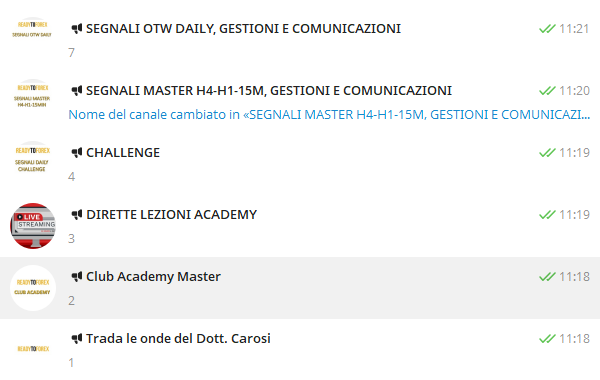
Task: Open DIRETTE LEZIONI ACADEMY channel
Action: [300, 226]
